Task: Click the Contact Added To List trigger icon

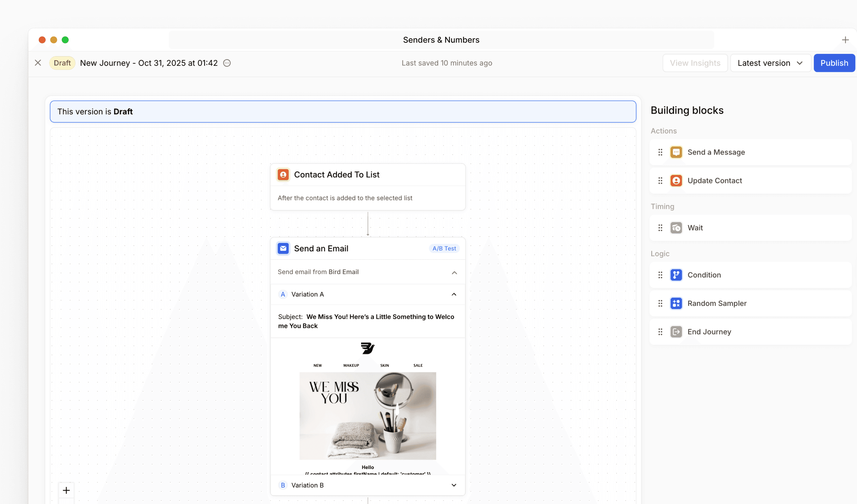Action: [x=283, y=175]
